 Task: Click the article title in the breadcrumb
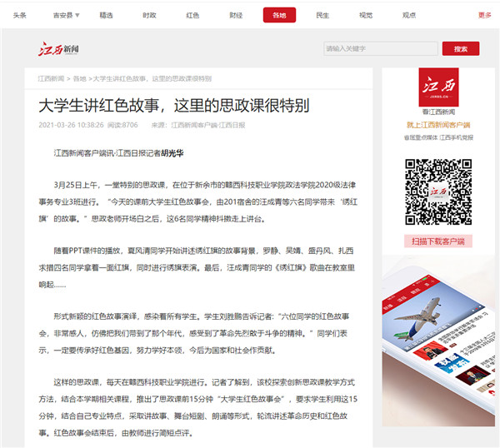tap(152, 79)
